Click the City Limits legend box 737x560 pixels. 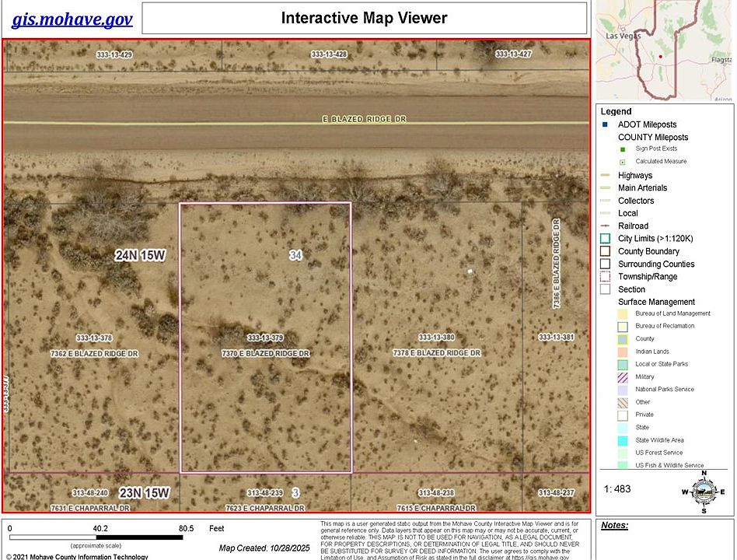tap(605, 238)
